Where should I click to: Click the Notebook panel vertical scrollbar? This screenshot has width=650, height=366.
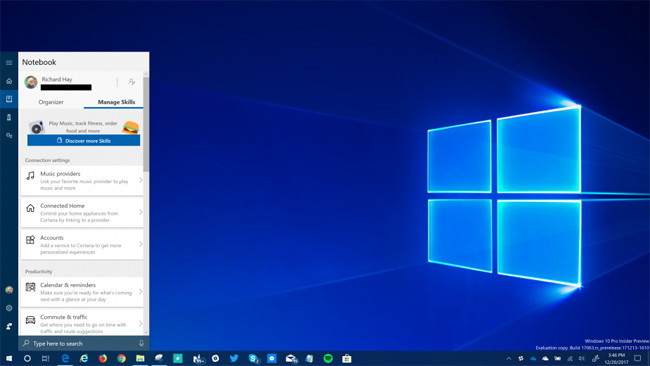[x=146, y=124]
